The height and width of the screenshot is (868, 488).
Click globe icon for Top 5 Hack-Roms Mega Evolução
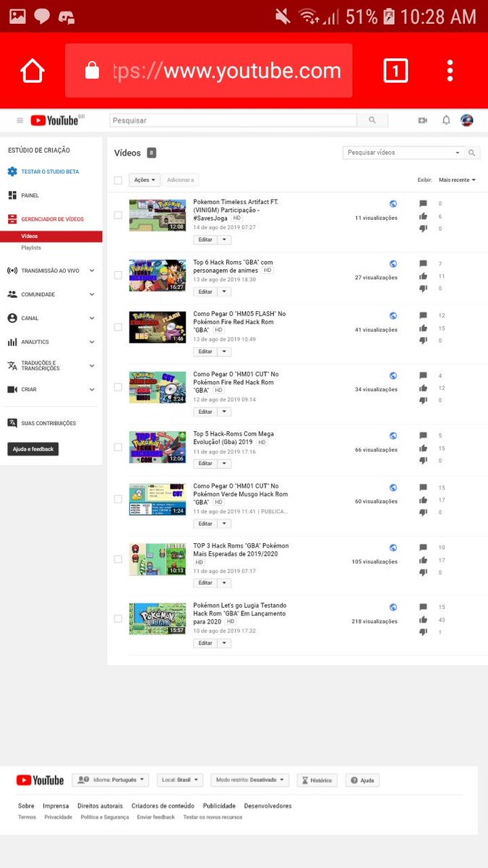(393, 436)
